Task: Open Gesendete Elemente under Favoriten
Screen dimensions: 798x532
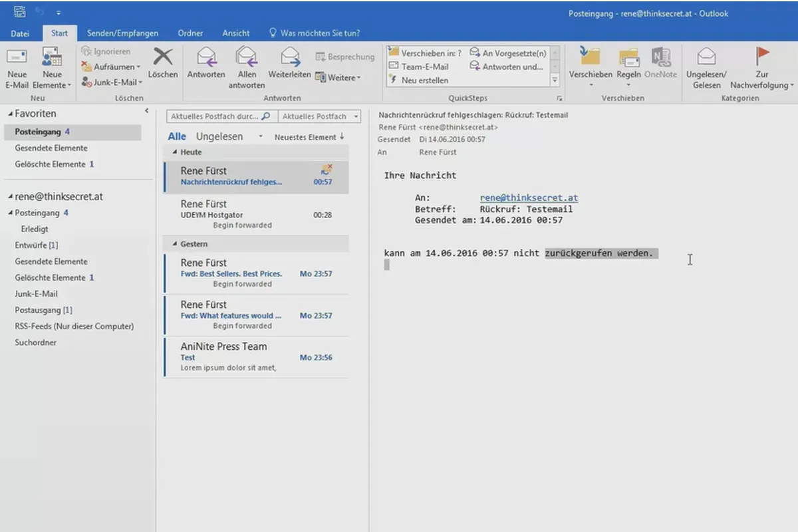Action: 51,148
